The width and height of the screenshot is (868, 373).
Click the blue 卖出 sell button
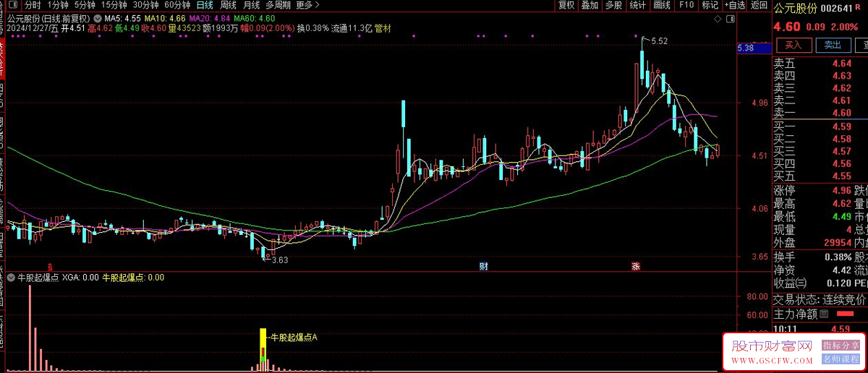pos(832,45)
